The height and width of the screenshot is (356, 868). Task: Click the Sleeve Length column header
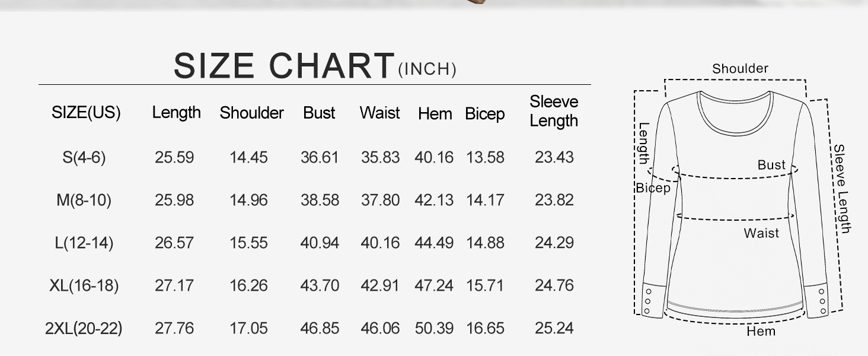tap(554, 111)
